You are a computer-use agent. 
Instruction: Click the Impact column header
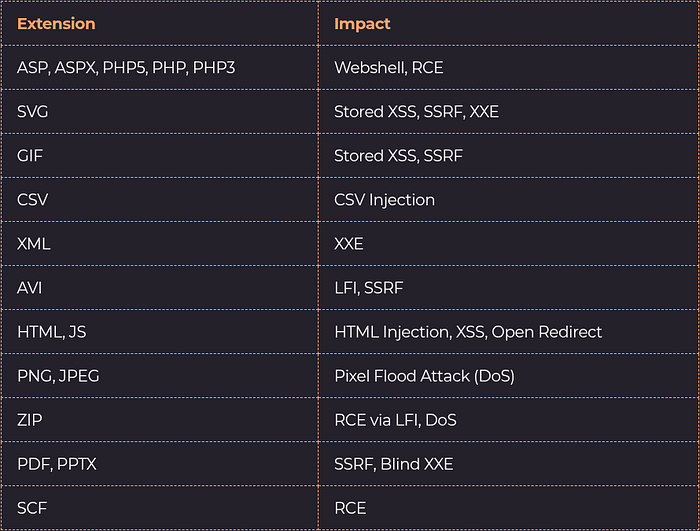click(x=362, y=24)
